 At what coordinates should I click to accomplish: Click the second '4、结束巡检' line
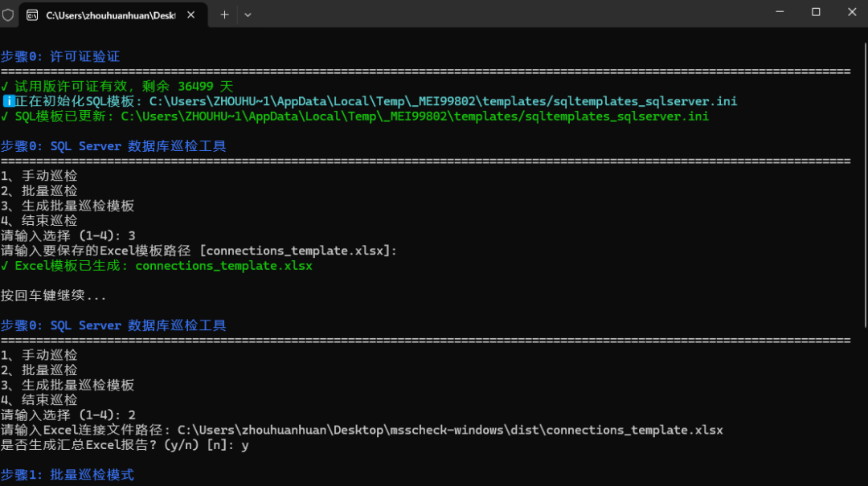39,400
